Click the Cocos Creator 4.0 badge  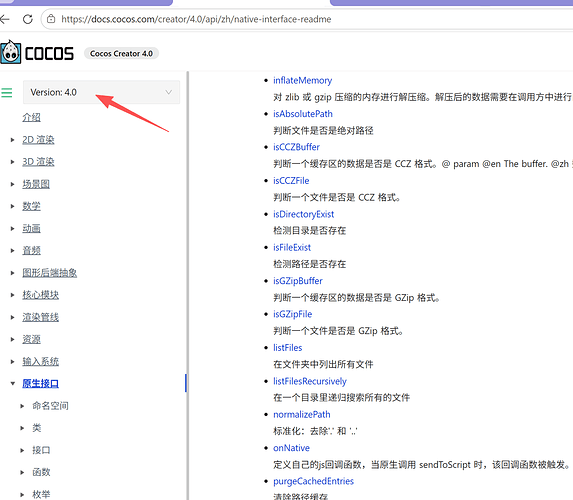121,53
